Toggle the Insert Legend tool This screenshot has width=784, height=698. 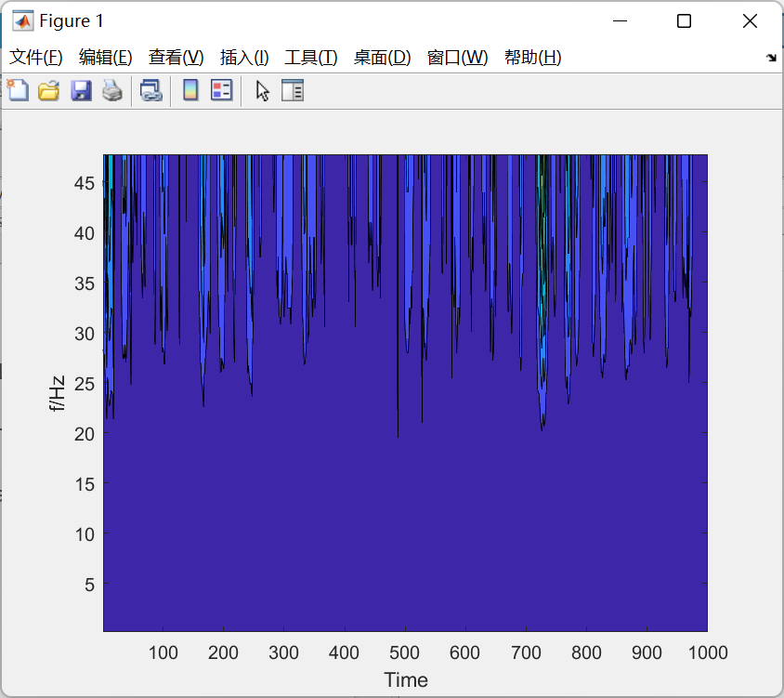click(x=221, y=90)
